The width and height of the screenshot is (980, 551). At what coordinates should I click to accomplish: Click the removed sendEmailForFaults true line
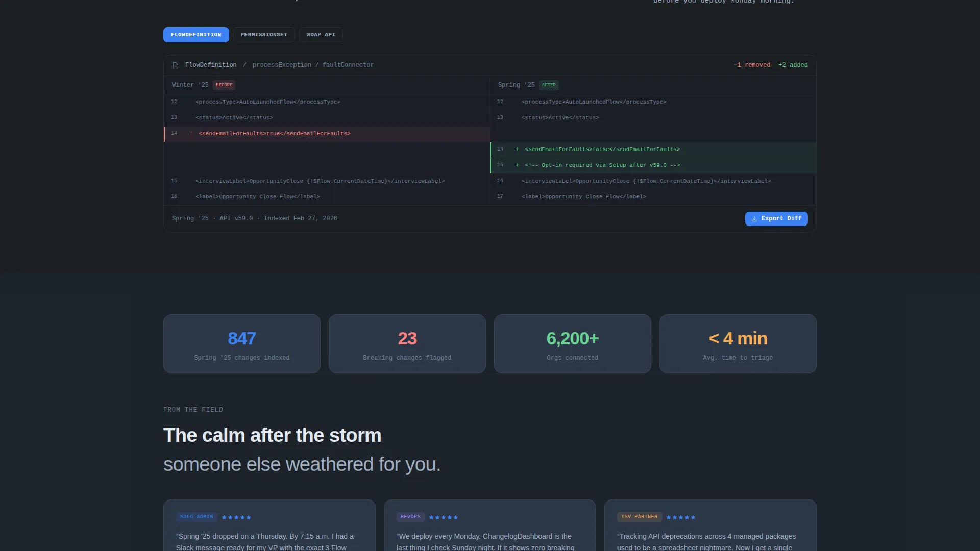327,134
